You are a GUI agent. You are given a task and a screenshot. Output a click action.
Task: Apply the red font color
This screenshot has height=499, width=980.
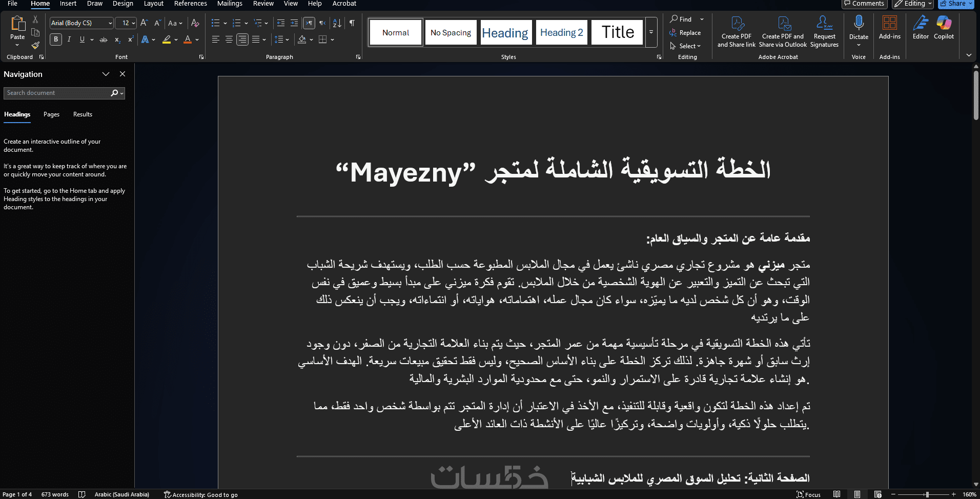[x=188, y=39]
